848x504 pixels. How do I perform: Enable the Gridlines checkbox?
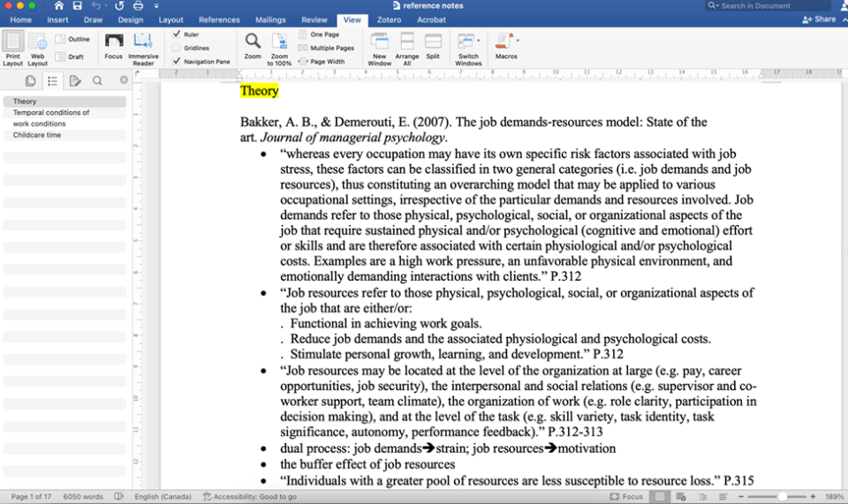click(x=177, y=48)
